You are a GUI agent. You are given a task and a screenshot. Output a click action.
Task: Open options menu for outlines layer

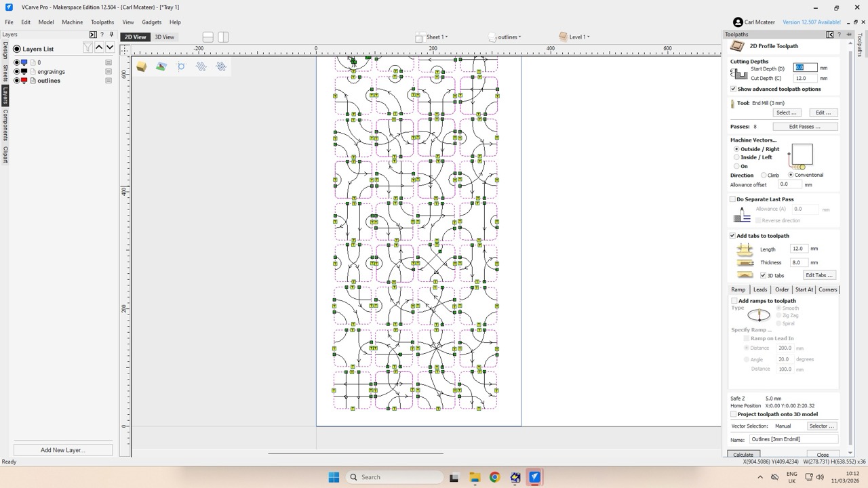tap(108, 81)
